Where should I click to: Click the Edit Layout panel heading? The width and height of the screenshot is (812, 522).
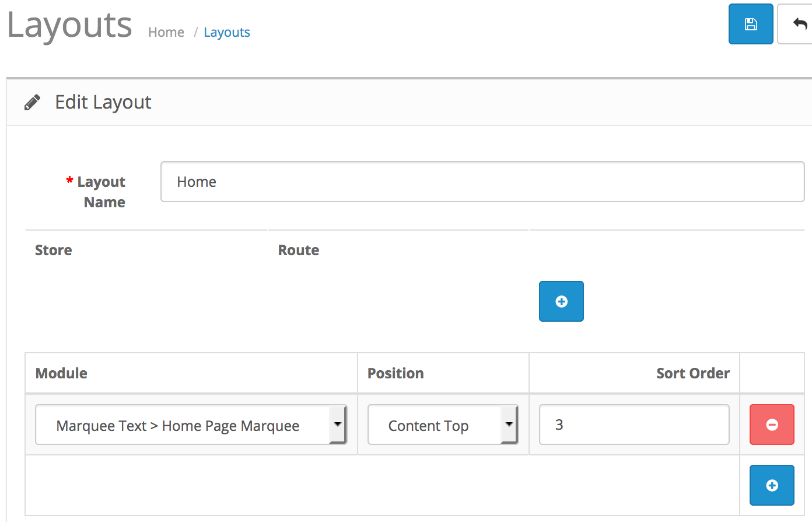coord(103,102)
